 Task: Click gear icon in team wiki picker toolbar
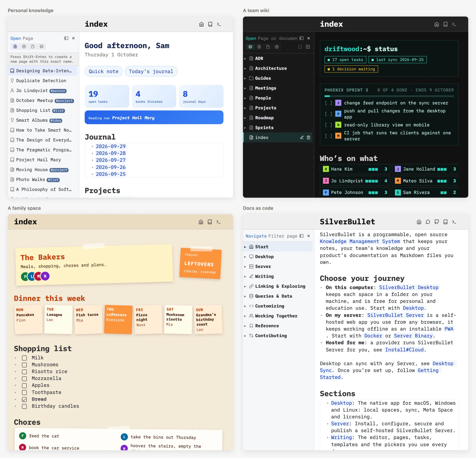(277, 47)
